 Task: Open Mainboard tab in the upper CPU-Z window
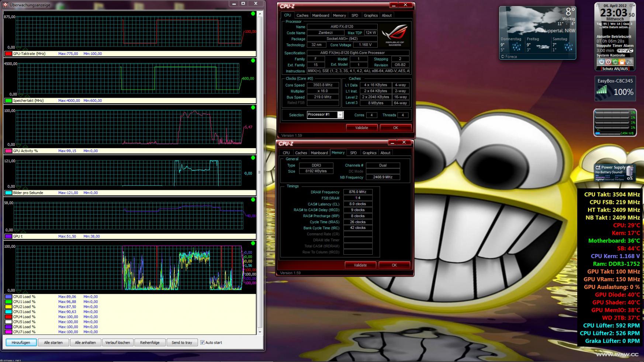click(x=321, y=15)
